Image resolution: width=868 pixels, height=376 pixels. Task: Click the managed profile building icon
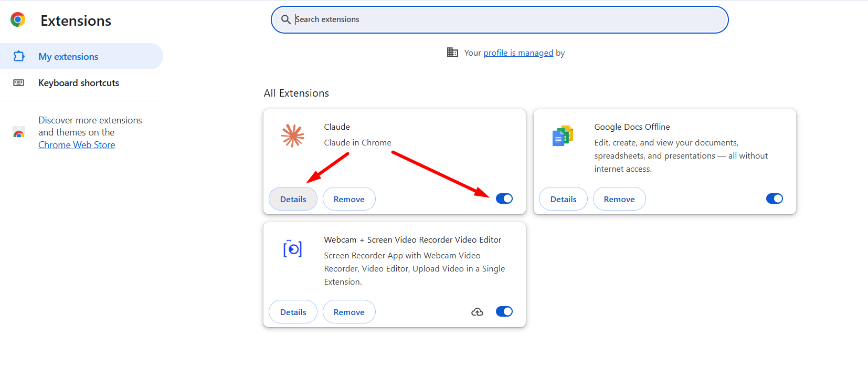tap(452, 53)
